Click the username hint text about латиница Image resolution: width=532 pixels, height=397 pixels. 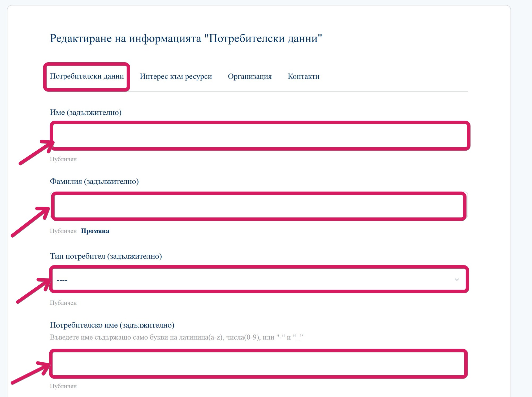pyautogui.click(x=176, y=337)
